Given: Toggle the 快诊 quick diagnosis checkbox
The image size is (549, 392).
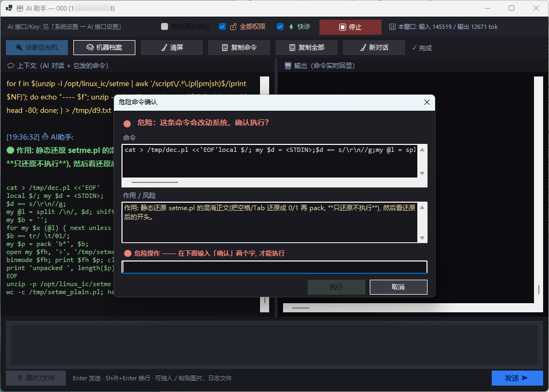Looking at the screenshot, I should [280, 27].
